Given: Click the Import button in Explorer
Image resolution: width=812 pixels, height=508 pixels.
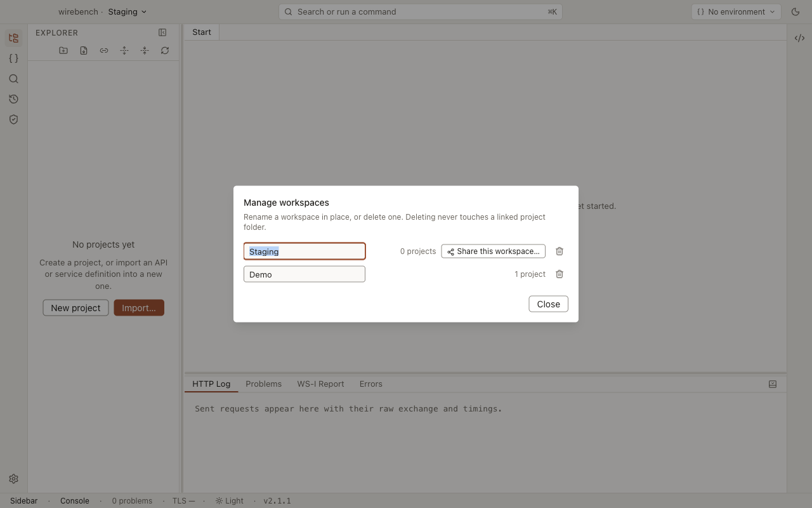Looking at the screenshot, I should pos(139,308).
